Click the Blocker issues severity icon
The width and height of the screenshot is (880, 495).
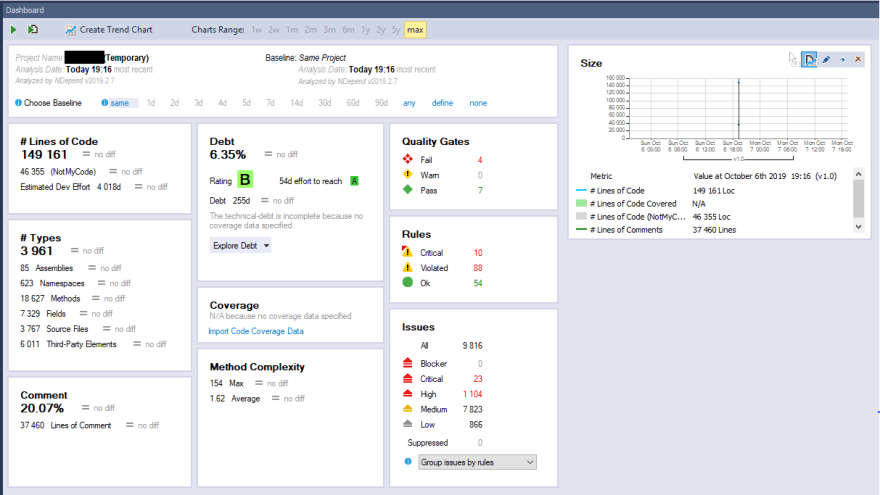tap(408, 363)
